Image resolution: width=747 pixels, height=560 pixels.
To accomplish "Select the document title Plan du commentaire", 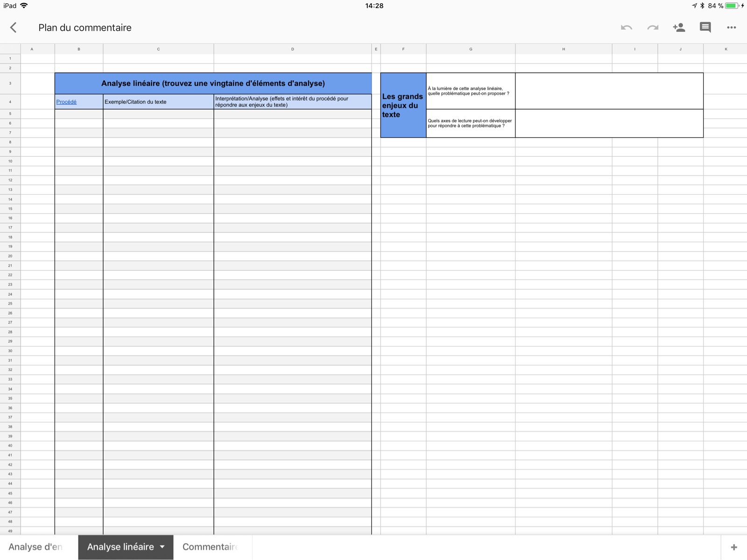I will 85,28.
